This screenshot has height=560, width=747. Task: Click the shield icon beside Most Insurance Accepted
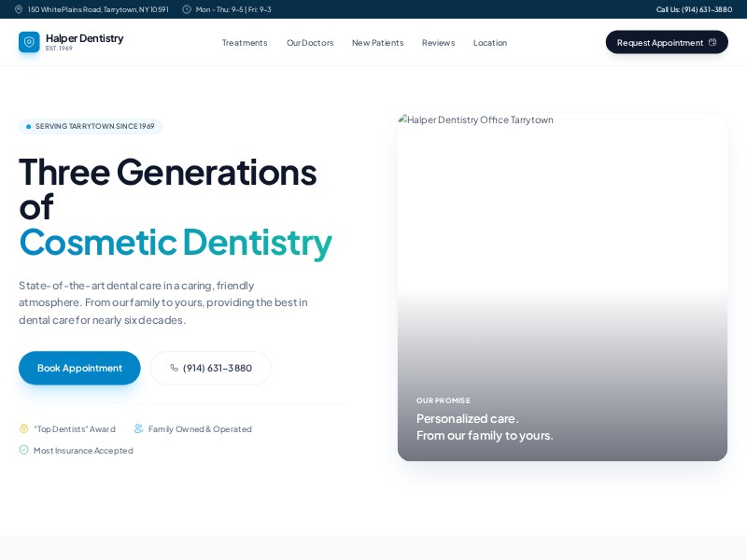point(24,450)
